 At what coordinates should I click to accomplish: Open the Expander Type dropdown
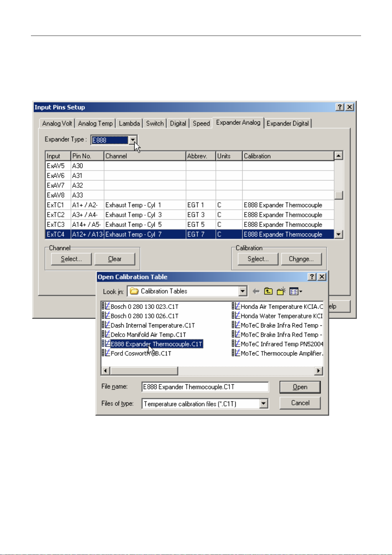pyautogui.click(x=133, y=140)
